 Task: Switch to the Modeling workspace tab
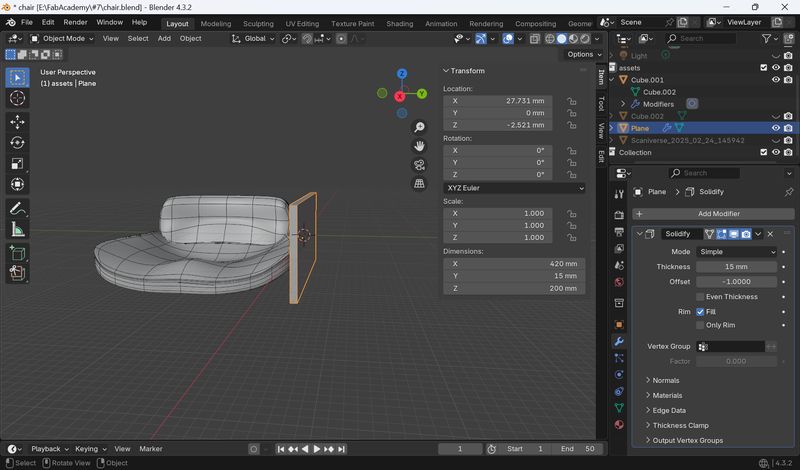216,23
